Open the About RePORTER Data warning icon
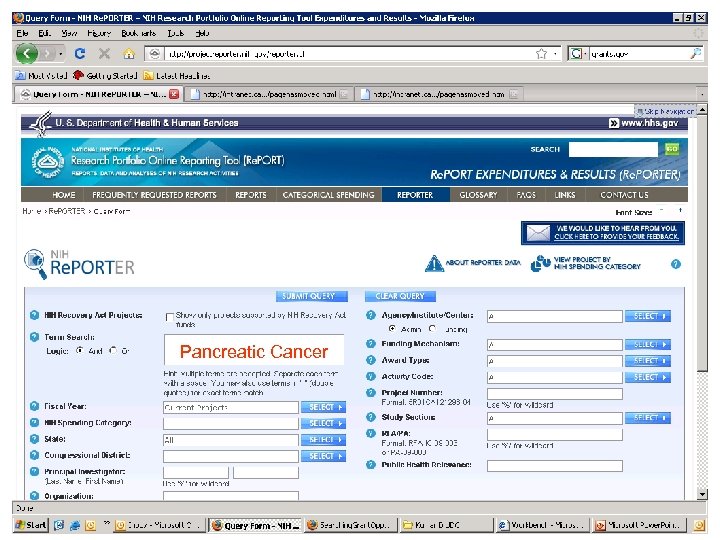 click(x=433, y=263)
